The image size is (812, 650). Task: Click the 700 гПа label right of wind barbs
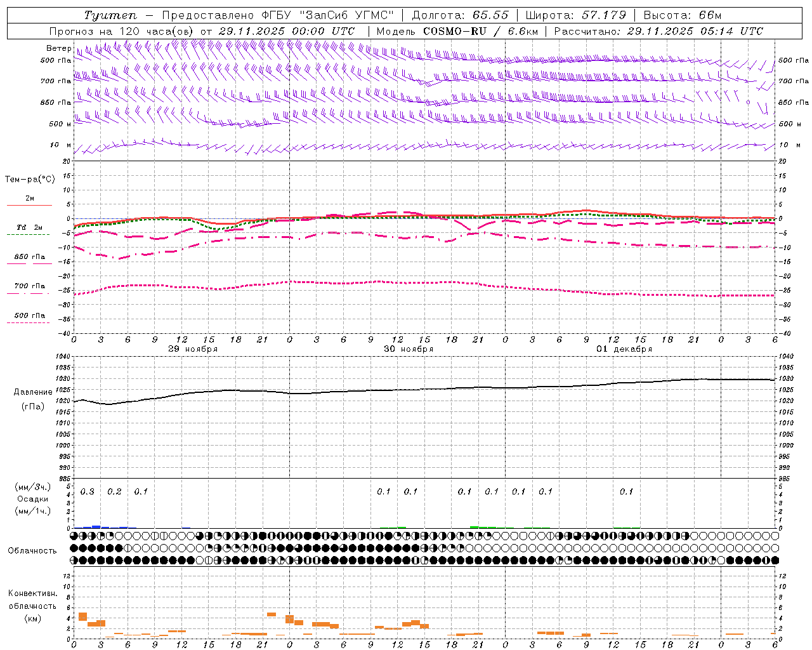click(x=794, y=81)
